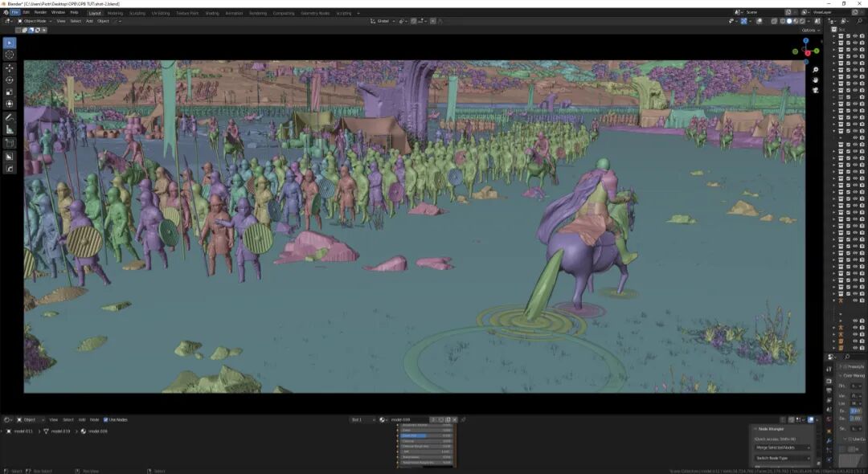868x474 pixels.
Task: Select the Annotate tool
Action: click(x=10, y=117)
